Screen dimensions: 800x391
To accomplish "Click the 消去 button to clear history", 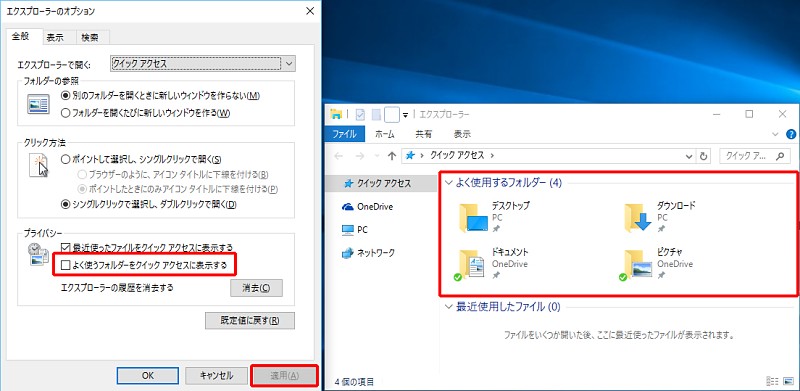I will tap(256, 288).
